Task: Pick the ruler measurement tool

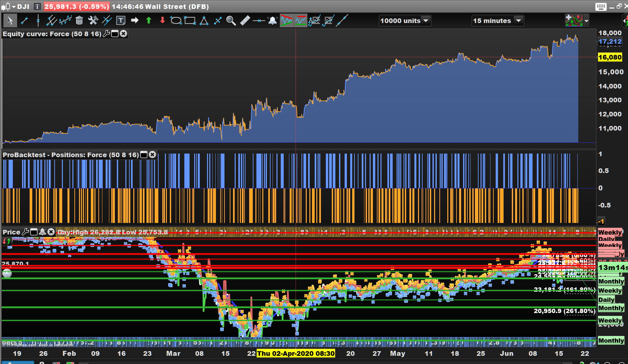Action: (245, 21)
